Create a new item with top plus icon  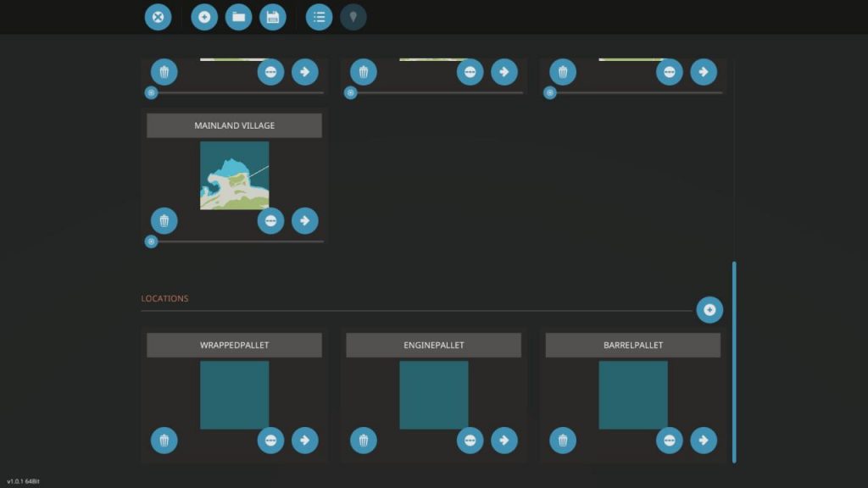[204, 17]
